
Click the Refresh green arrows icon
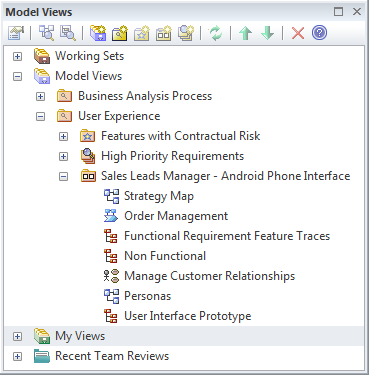[215, 33]
